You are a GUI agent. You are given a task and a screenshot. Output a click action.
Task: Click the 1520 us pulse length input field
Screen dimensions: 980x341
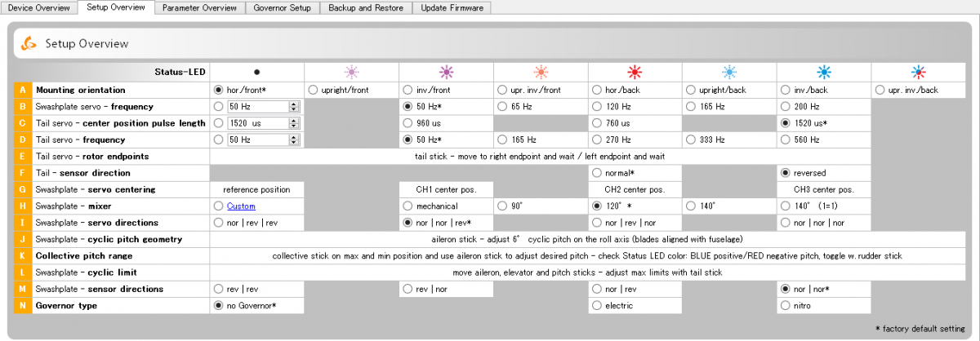(257, 123)
